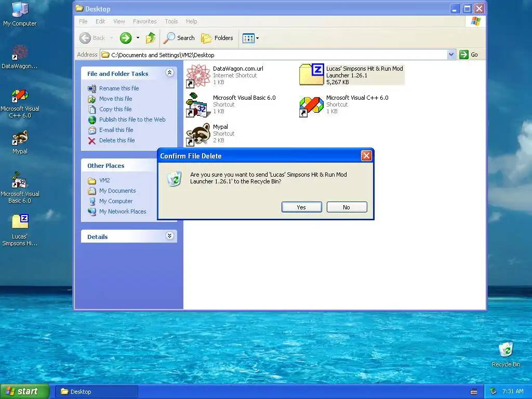The width and height of the screenshot is (532, 399).
Task: Select Lucas' Simpsons Hit & Run zip file icon
Action: point(312,75)
